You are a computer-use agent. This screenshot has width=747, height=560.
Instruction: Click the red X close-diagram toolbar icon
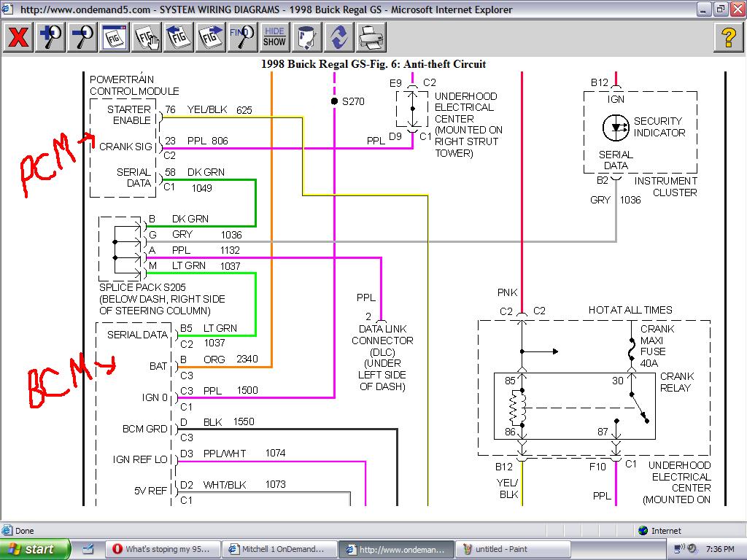[18, 36]
